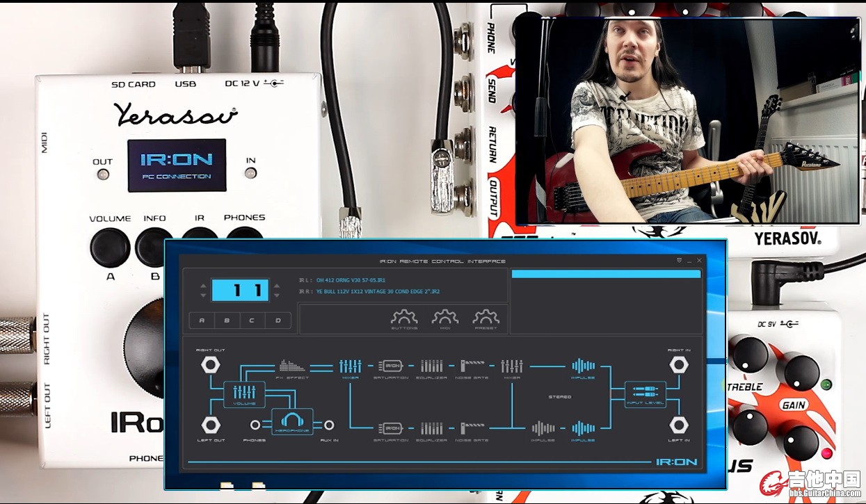Enable the lower chain Noise Gate
This screenshot has height=504, width=866.
[472, 428]
